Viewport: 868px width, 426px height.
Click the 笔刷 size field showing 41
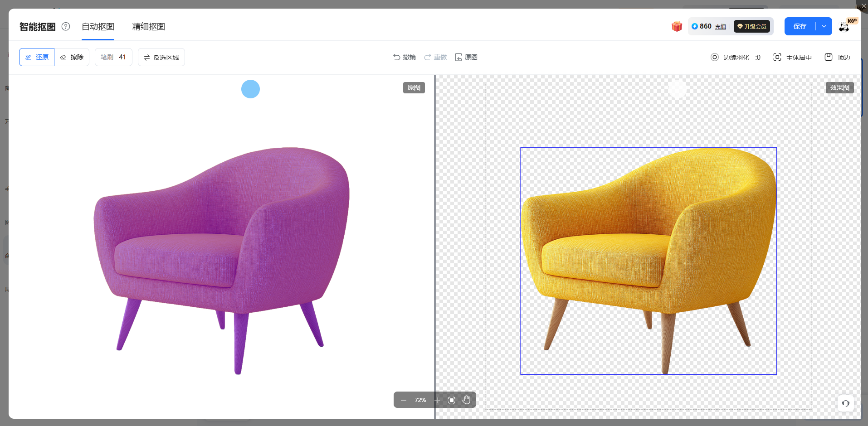113,57
